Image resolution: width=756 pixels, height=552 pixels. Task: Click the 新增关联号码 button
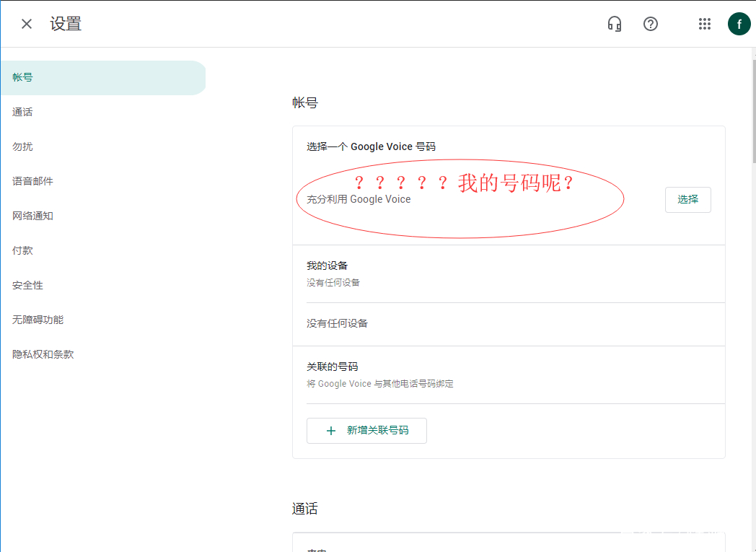[366, 431]
